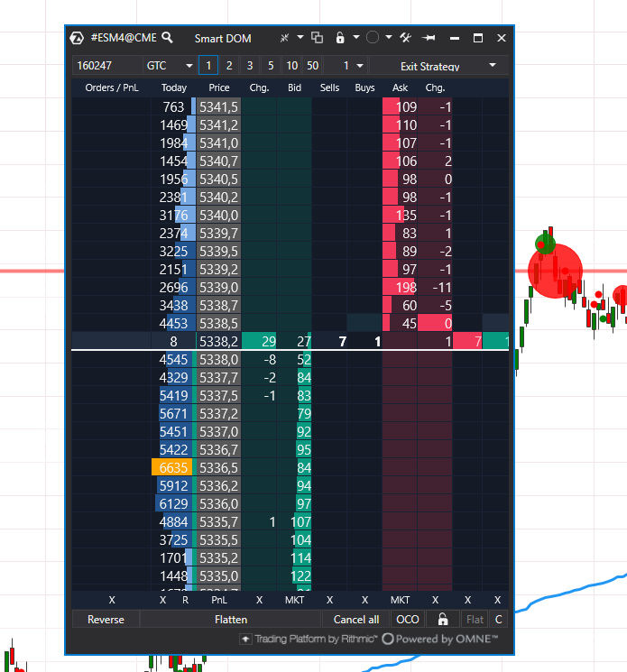
Task: Toggle the bottom lock button beside OCO
Action: pyautogui.click(x=443, y=620)
